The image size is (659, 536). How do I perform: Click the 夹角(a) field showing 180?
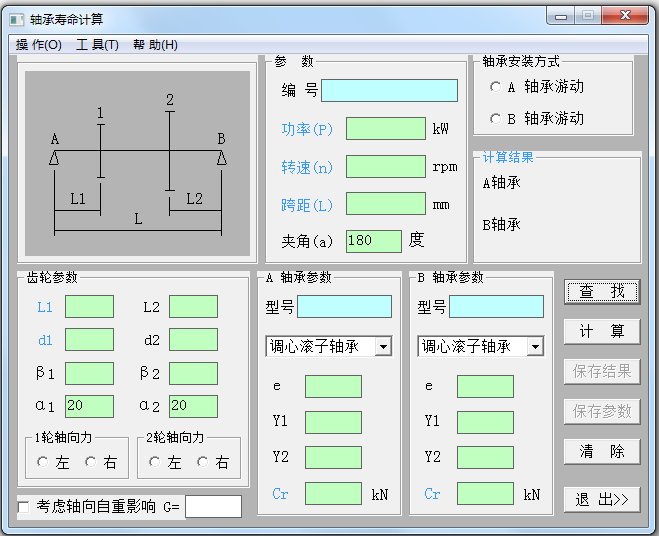click(373, 241)
